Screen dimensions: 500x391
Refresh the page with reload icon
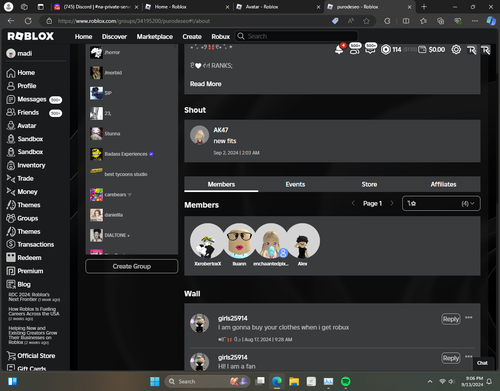pos(28,21)
